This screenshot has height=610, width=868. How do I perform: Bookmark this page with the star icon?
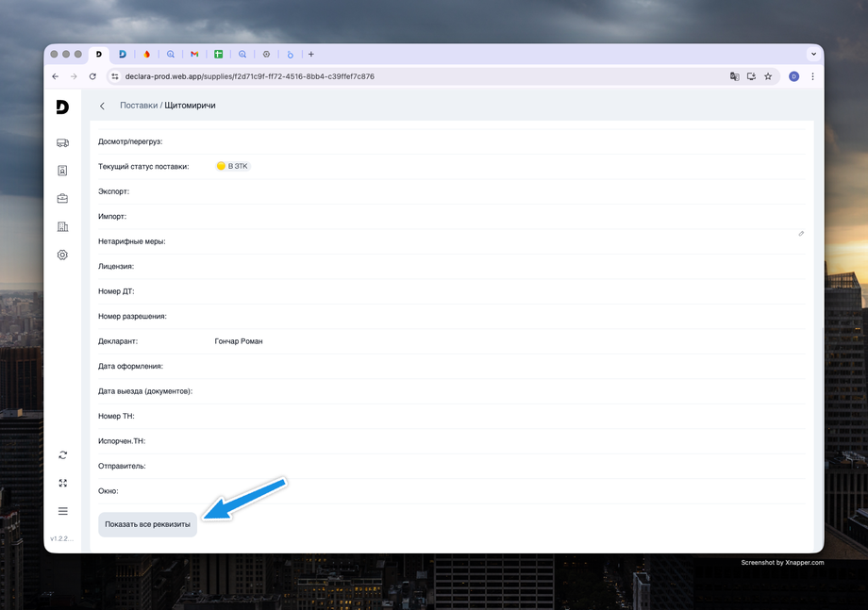click(768, 76)
